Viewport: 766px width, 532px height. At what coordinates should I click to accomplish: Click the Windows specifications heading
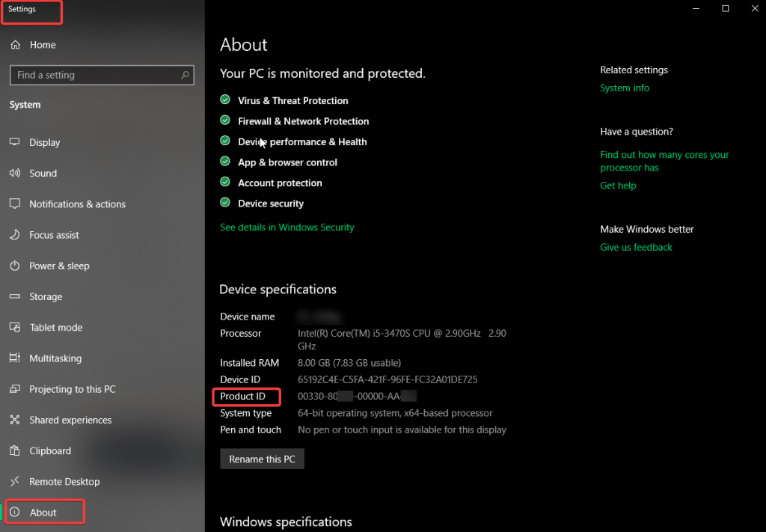286,522
